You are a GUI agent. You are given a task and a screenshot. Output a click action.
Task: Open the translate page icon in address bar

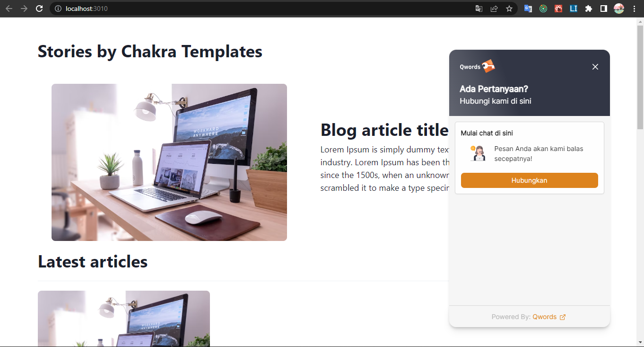479,9
